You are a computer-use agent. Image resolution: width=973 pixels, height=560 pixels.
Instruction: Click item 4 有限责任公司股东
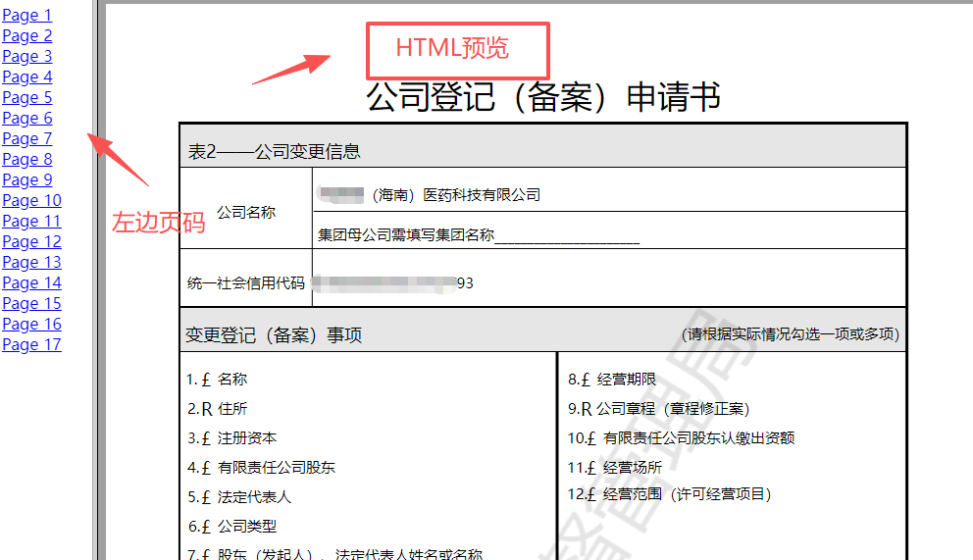261,468
